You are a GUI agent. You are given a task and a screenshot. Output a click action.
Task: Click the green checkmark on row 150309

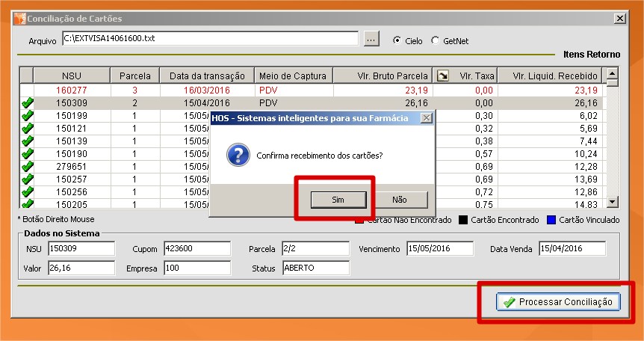(x=28, y=102)
